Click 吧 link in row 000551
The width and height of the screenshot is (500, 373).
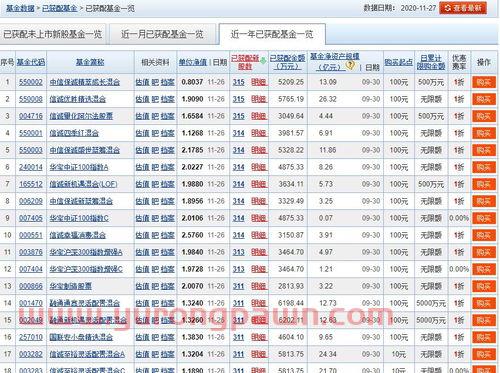[x=155, y=235]
